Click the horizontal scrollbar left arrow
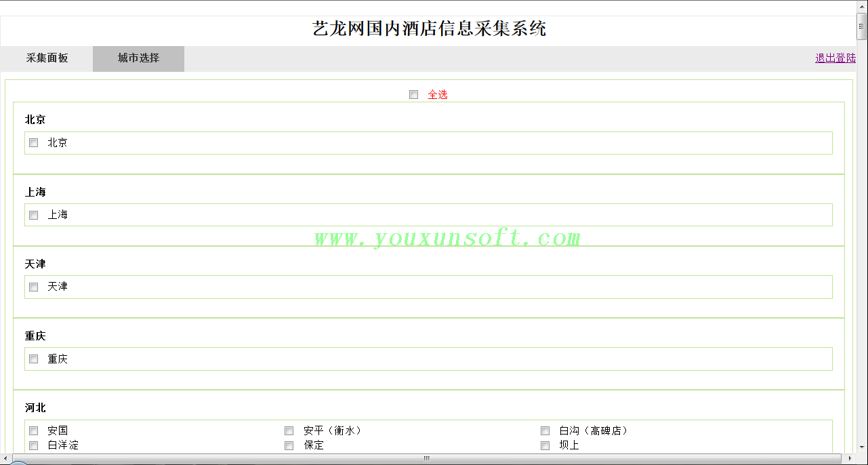Viewport: 868px width, 465px height. point(7,459)
